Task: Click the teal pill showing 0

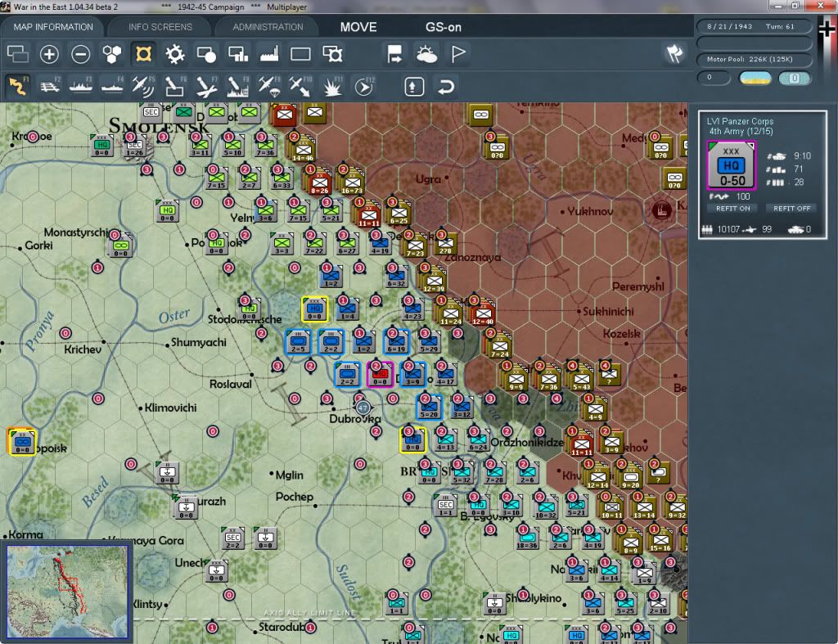Action: [795, 78]
